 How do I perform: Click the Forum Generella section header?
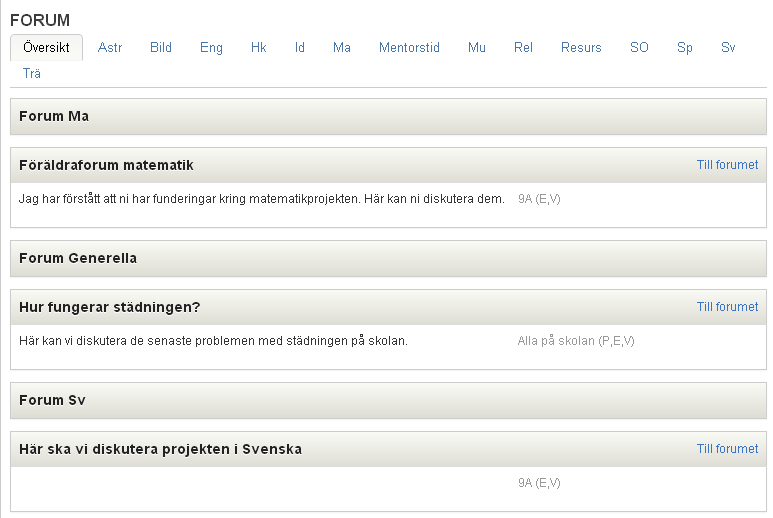[388, 258]
